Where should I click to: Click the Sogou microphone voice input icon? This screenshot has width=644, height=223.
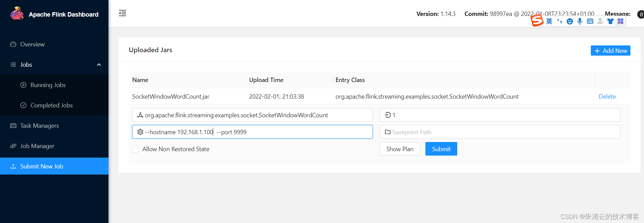coord(580,21)
